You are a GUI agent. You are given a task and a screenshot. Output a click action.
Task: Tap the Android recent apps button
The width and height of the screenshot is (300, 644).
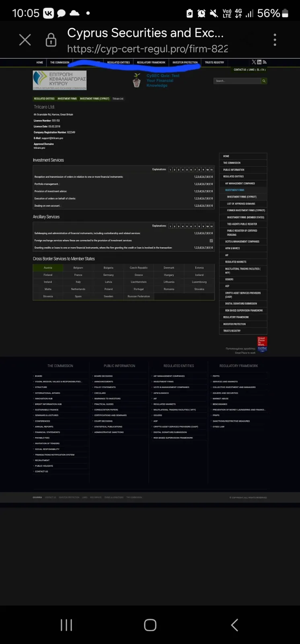[66, 625]
